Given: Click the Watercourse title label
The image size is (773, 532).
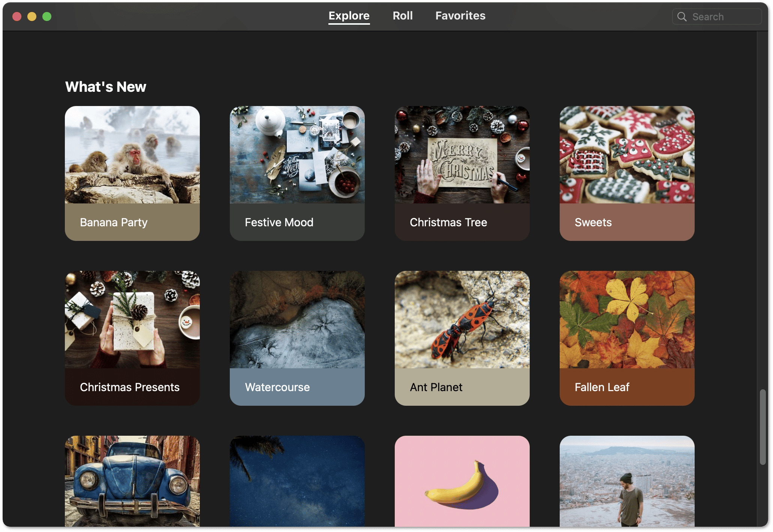Looking at the screenshot, I should coord(277,387).
